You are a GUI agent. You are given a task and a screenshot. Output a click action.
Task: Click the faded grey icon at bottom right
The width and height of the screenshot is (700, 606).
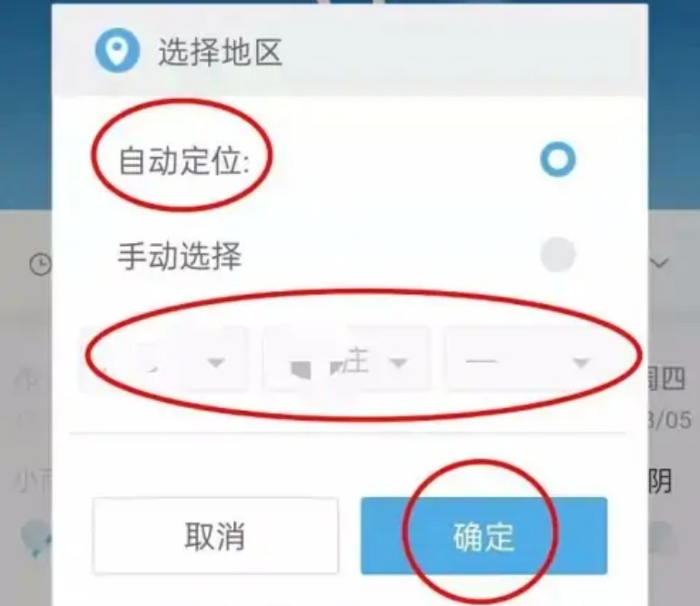(x=664, y=539)
